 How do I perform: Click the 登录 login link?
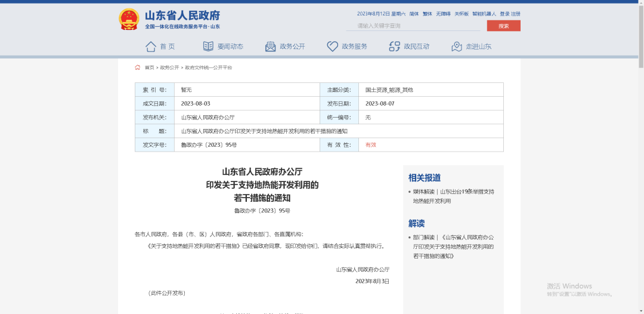pos(504,14)
